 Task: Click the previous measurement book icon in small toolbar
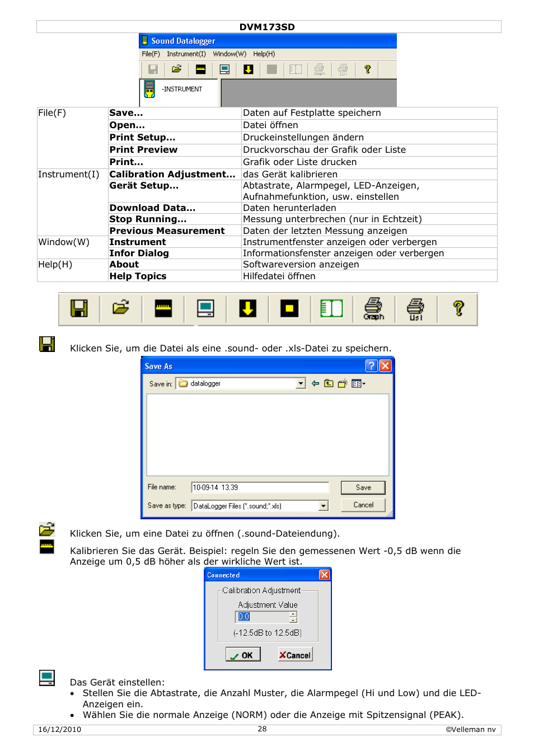pyautogui.click(x=296, y=69)
